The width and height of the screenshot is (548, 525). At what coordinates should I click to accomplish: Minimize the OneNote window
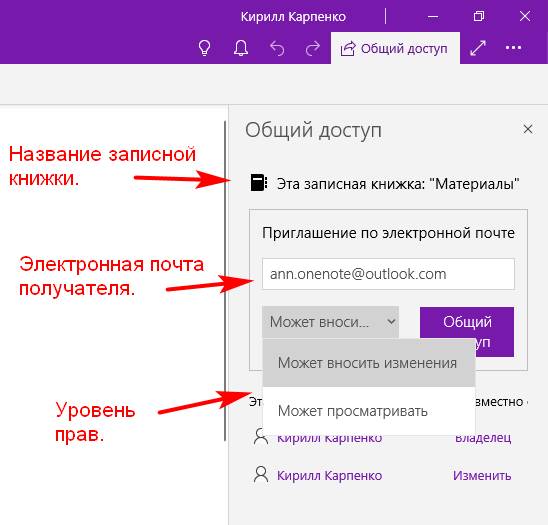(433, 16)
